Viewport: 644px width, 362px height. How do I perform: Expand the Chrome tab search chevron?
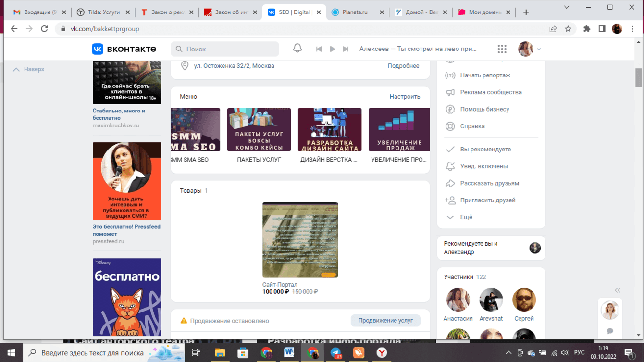(567, 7)
